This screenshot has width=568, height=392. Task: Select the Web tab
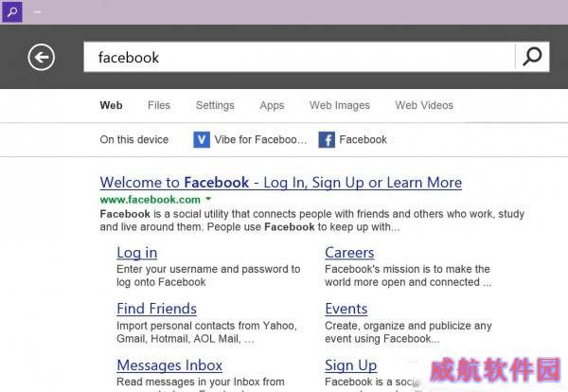click(111, 105)
